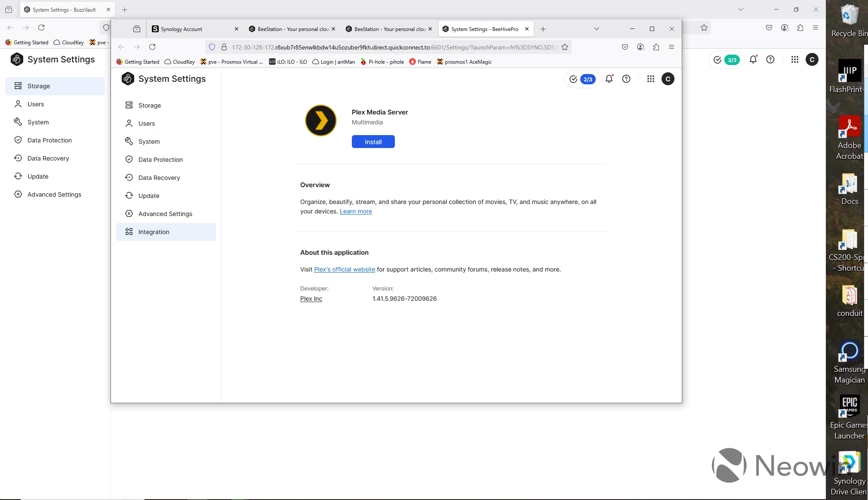This screenshot has width=868, height=500.
Task: Install Plex Media Server
Action: click(x=373, y=142)
